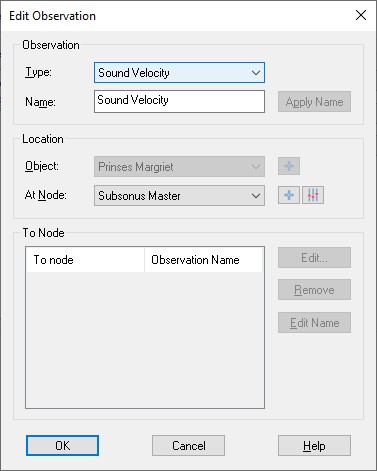The height and width of the screenshot is (471, 377).
Task: Click the Apply Name button
Action: coord(314,102)
